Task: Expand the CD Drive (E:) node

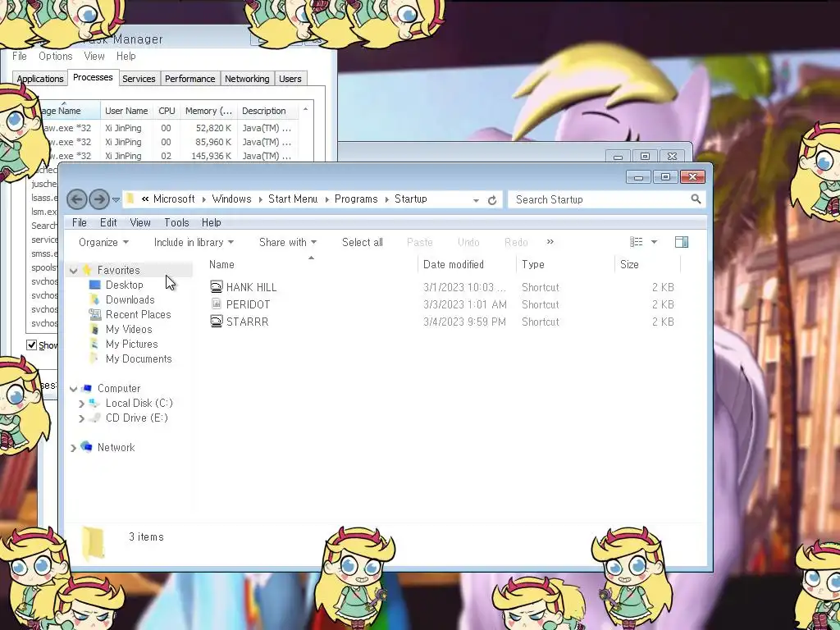Action: tap(81, 418)
